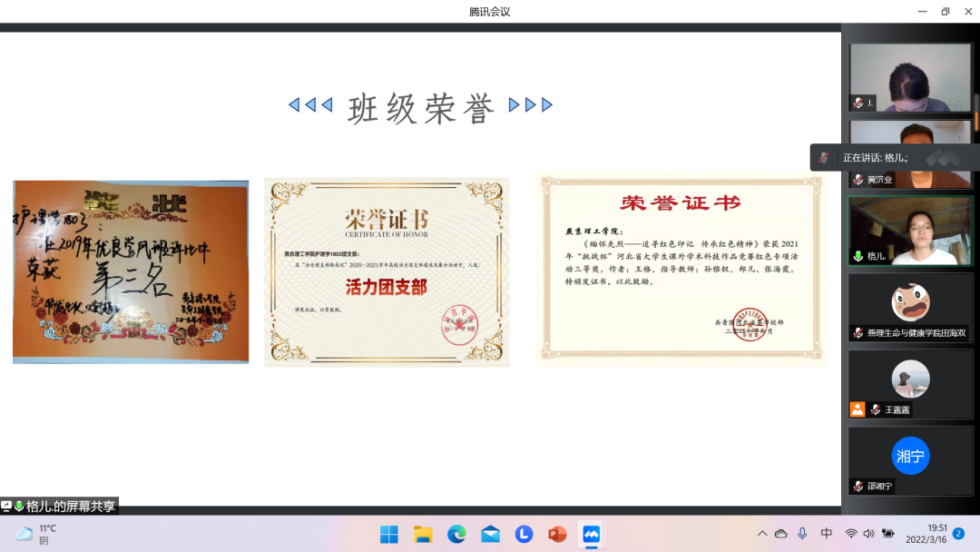Click the muted mic in speaking banner
This screenshot has height=552, width=980.
pos(824,157)
